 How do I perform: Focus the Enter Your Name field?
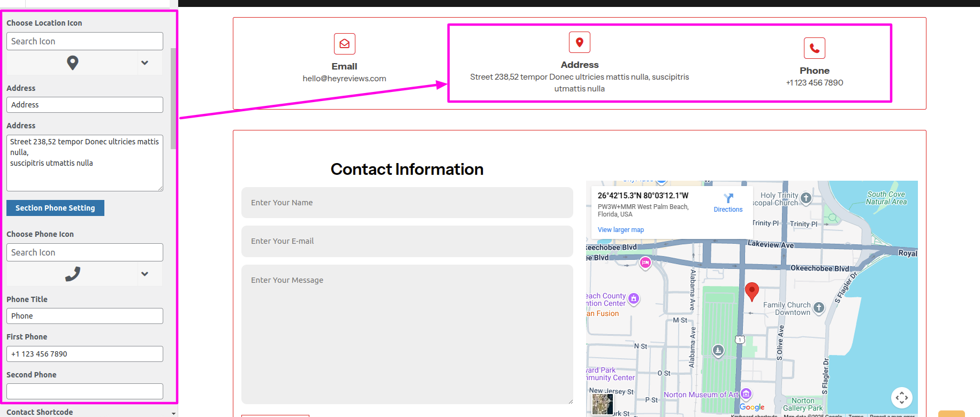(407, 203)
